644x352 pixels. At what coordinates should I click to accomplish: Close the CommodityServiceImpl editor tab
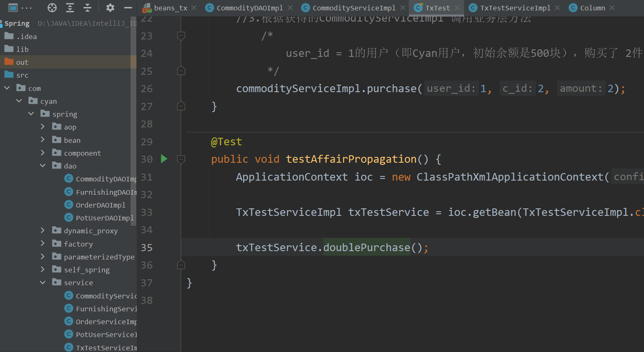tap(403, 7)
